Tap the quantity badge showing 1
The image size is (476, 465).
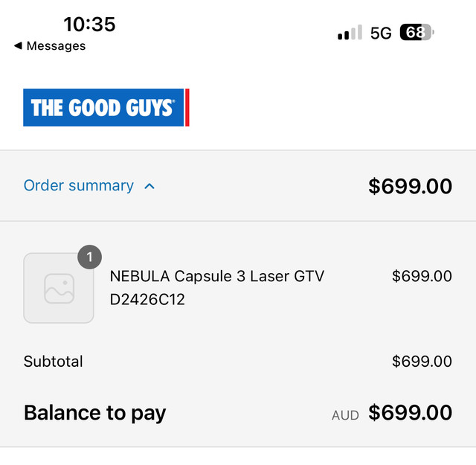click(x=89, y=257)
